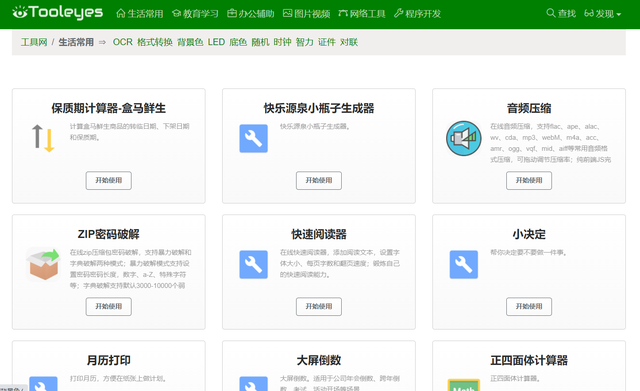Open the 智力 category link

pos(304,42)
